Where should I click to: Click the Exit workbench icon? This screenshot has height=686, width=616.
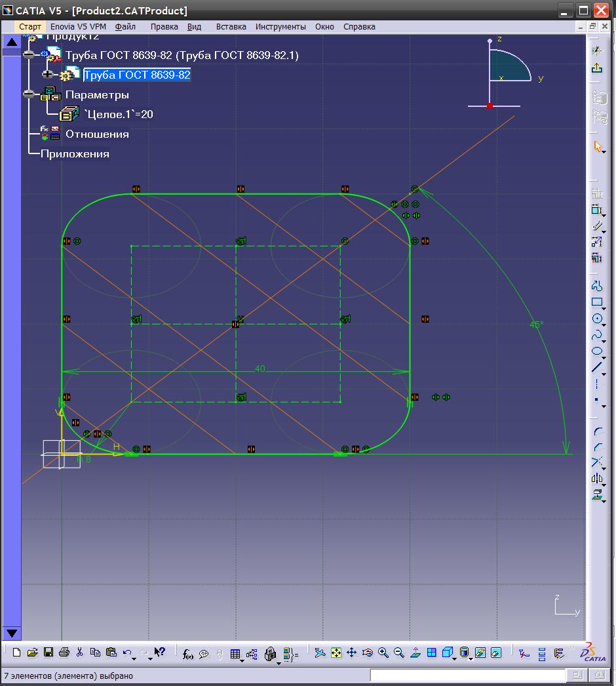597,68
